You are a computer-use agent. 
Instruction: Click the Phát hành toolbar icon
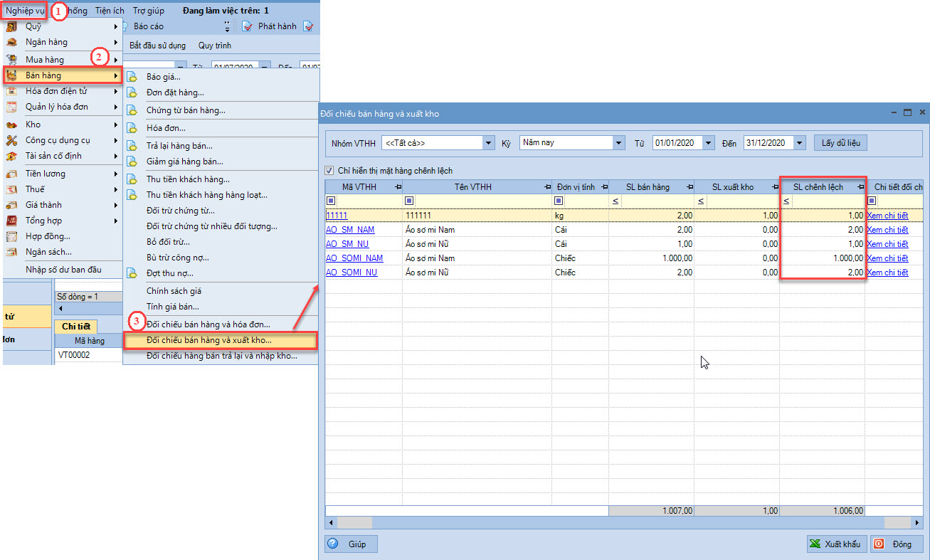pos(247,26)
